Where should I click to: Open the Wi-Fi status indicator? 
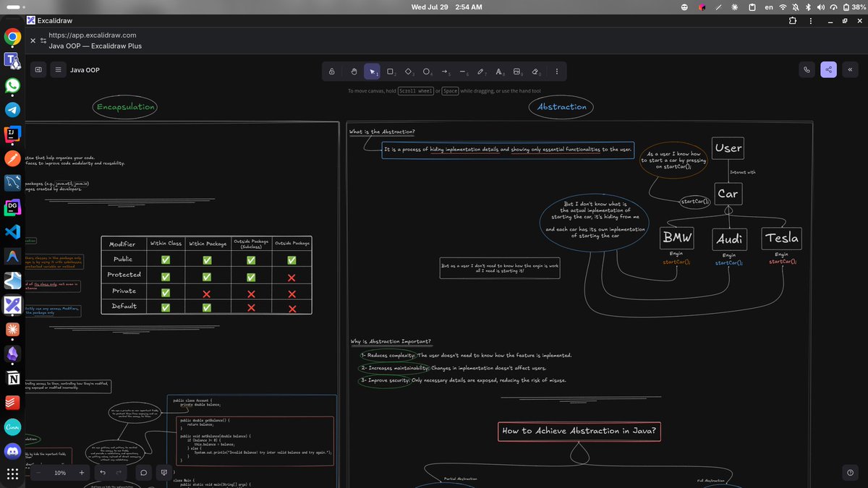coord(782,7)
